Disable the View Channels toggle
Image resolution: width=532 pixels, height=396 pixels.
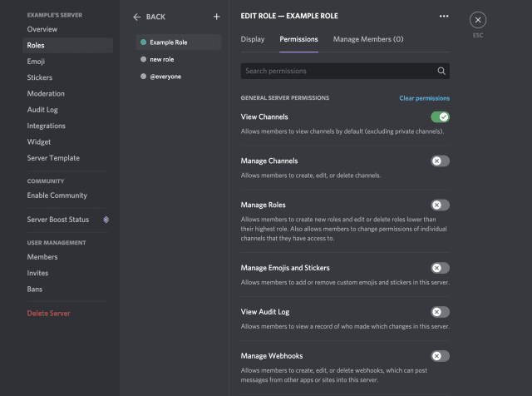pyautogui.click(x=440, y=117)
